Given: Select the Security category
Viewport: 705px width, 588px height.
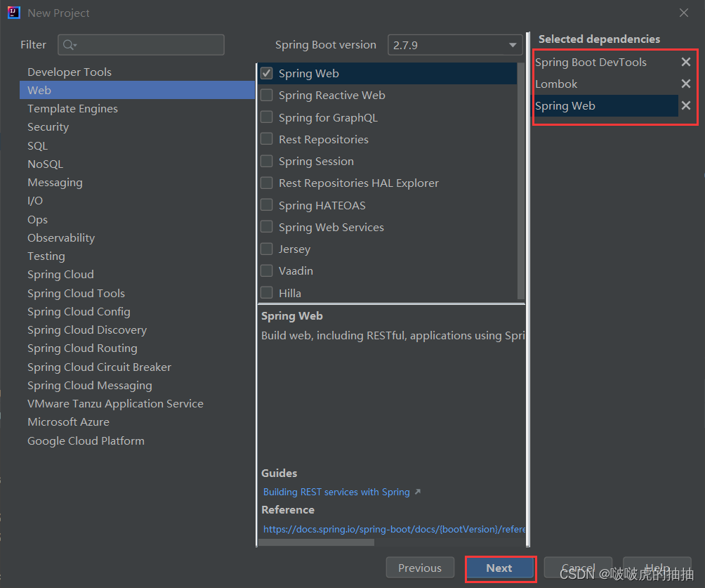Looking at the screenshot, I should [48, 126].
